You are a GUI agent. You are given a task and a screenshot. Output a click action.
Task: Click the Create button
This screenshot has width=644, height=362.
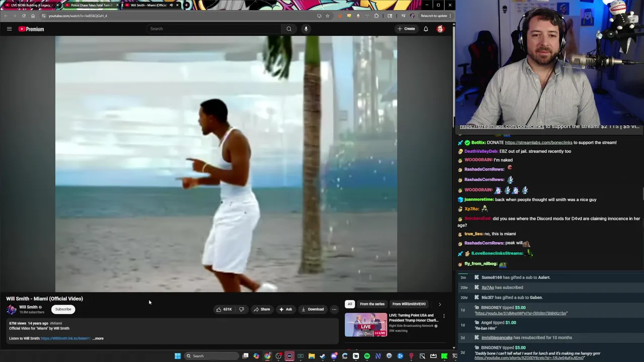click(406, 29)
